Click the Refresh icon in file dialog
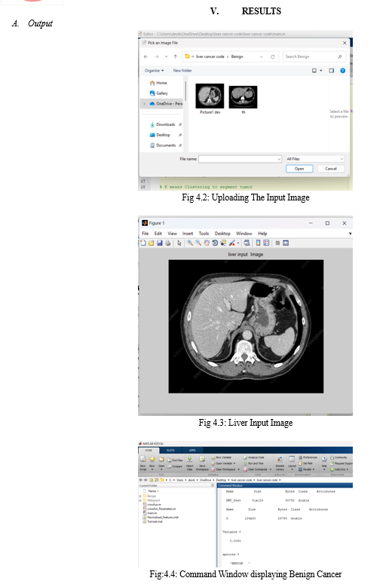392x587 pixels. click(273, 57)
